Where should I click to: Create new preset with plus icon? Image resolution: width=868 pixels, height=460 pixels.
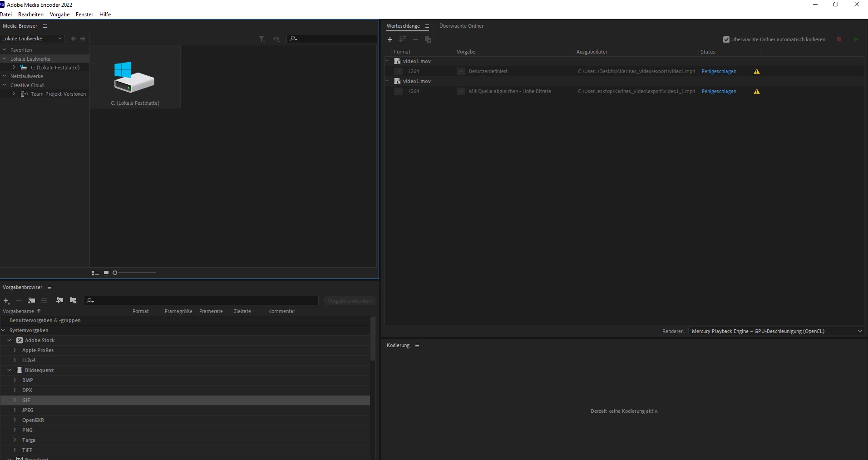(6, 301)
